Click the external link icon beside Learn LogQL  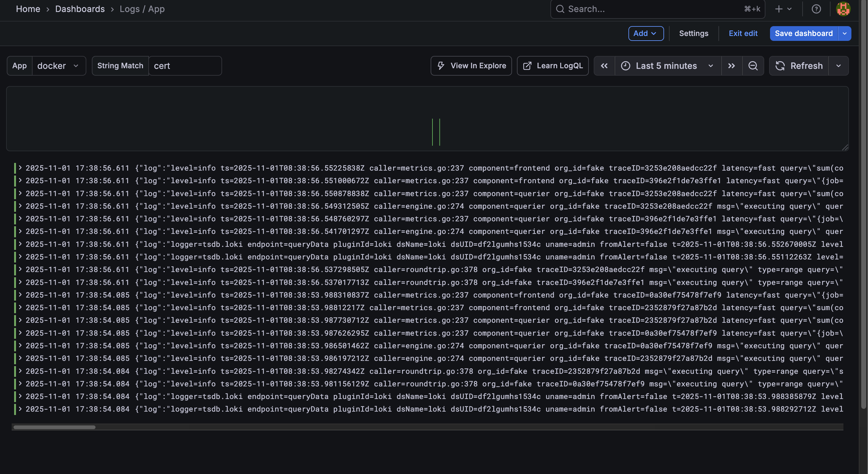527,66
